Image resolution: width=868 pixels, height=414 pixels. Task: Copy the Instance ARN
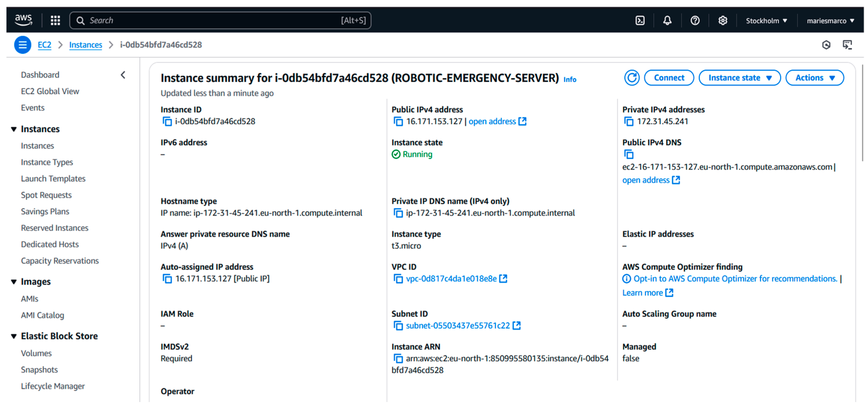pyautogui.click(x=398, y=359)
